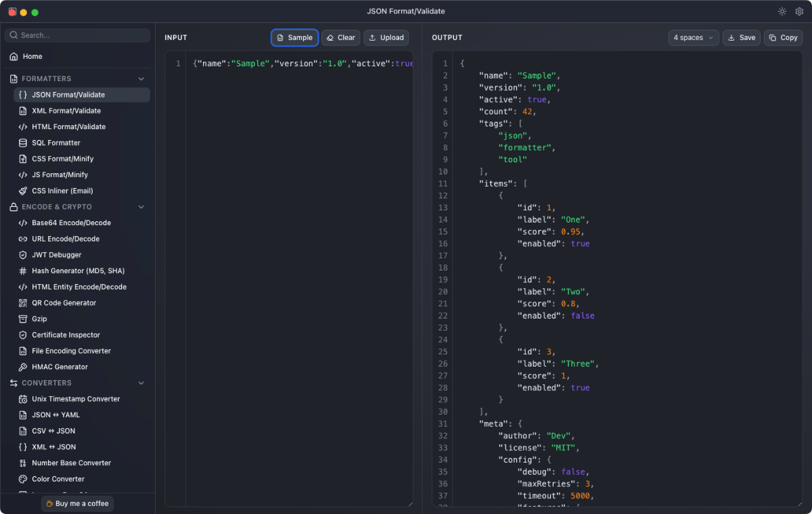The width and height of the screenshot is (812, 514).
Task: Open the 4 spaces indentation dropdown
Action: point(693,37)
